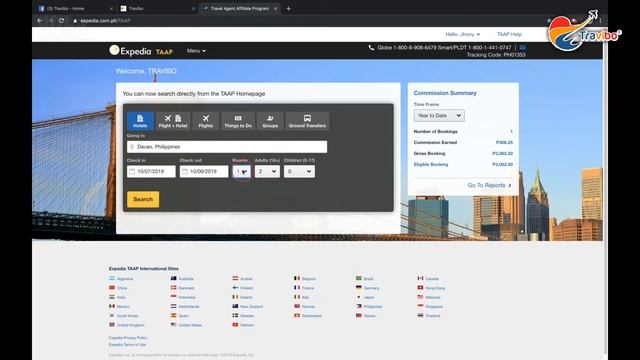Image resolution: width=640 pixels, height=360 pixels.
Task: Open a new browser tab with plus
Action: click(288, 8)
